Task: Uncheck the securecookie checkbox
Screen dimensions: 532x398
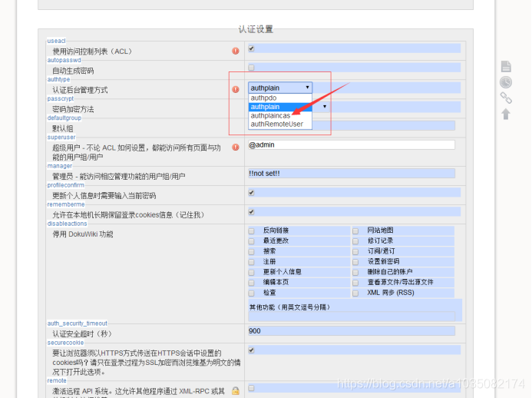Action: click(x=251, y=350)
